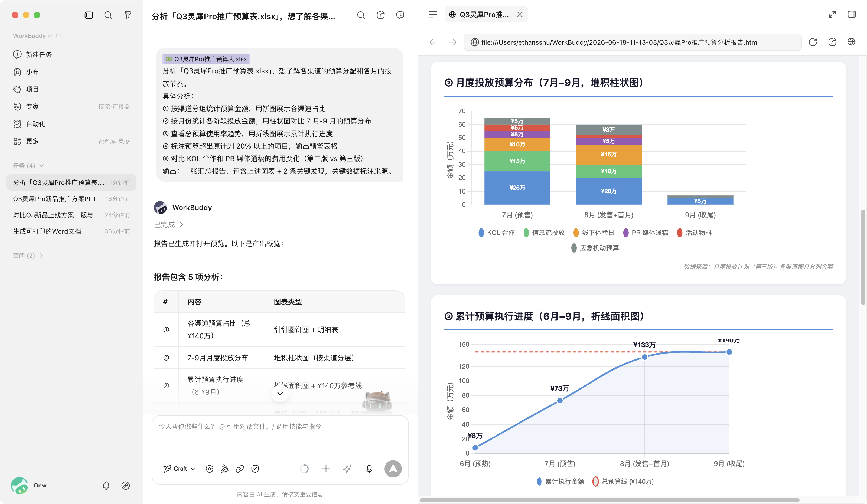Select task 对比Q3新品上线方案二版与...
Screen dimensions: 867x504
(x=71, y=215)
